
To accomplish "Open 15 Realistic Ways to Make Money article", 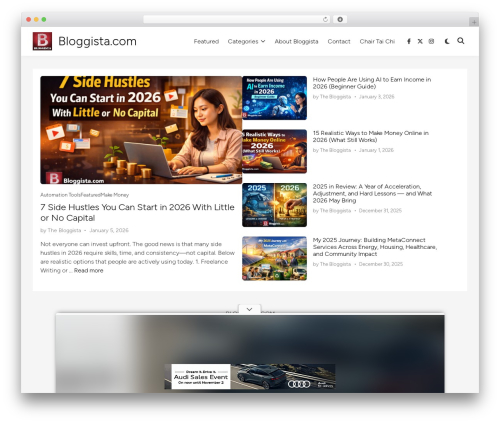I will [x=370, y=136].
